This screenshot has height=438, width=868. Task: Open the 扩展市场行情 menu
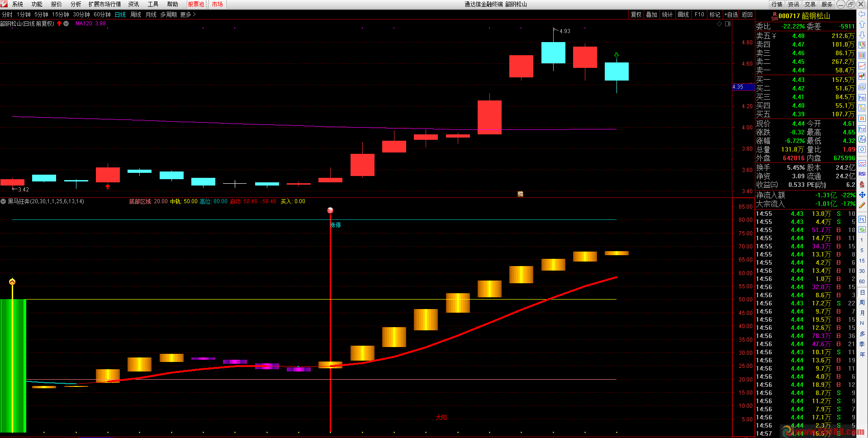point(105,4)
